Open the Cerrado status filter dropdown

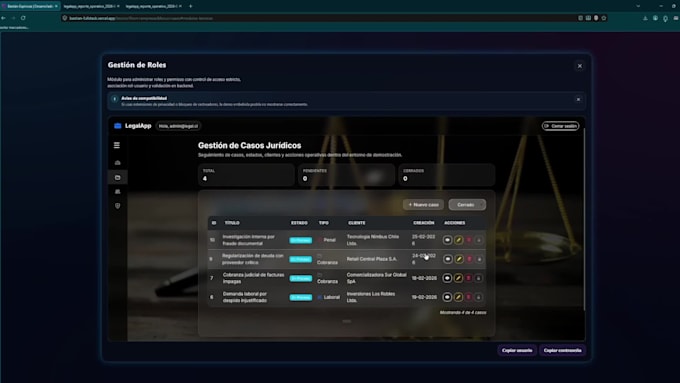(x=467, y=205)
